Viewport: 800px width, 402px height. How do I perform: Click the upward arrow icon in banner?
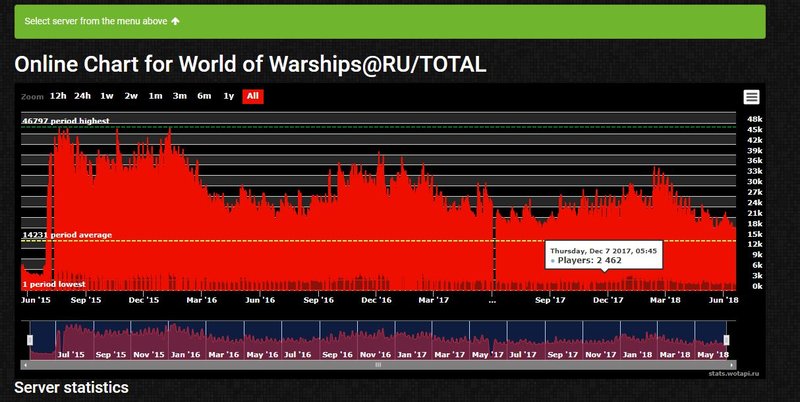point(176,21)
